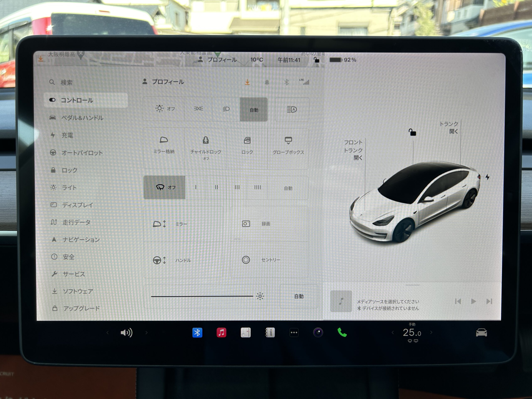Tap brightness 自動 button
Screen dimensions: 532x399
299,296
